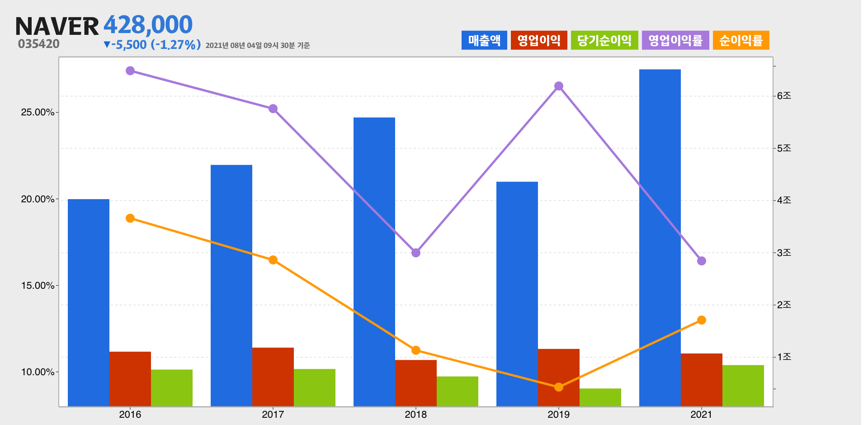Select the 2019 green net income bar
This screenshot has width=868, height=425.
pos(600,397)
